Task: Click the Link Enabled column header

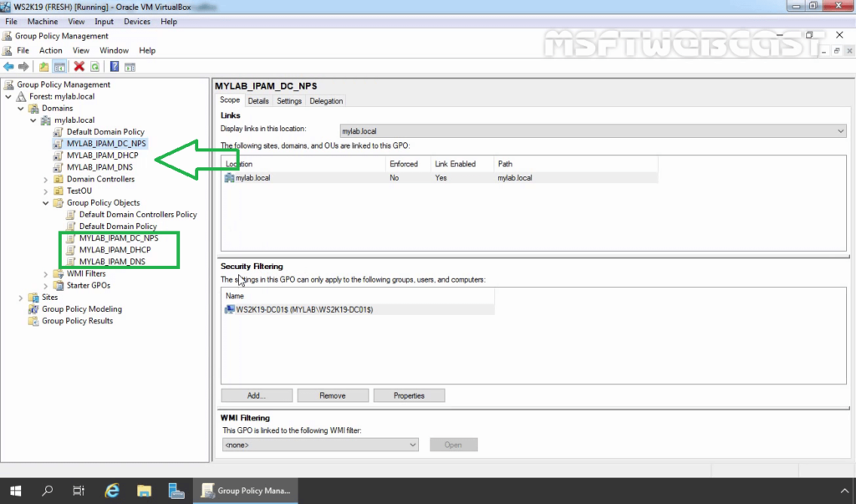Action: pos(461,164)
